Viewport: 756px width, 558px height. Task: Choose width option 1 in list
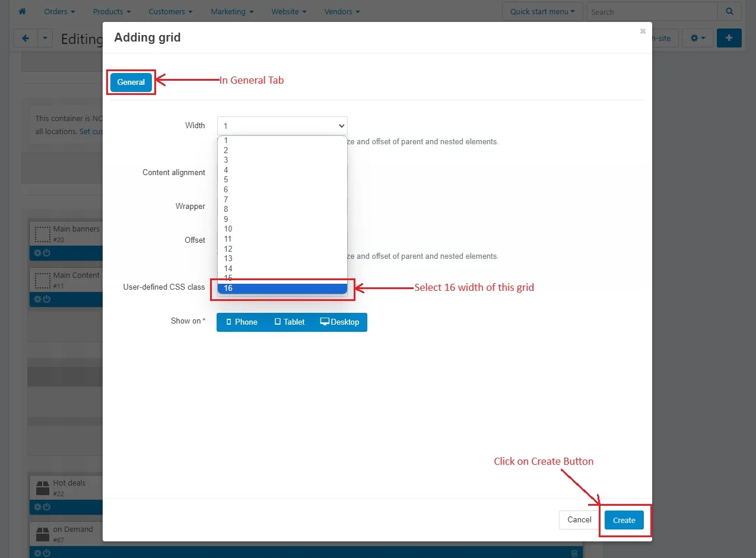[282, 141]
